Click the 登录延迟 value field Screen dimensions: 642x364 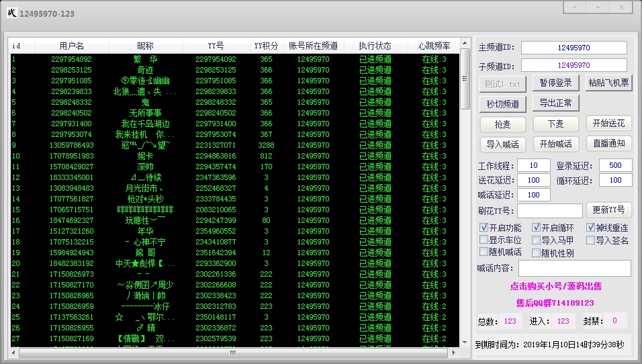click(x=615, y=165)
